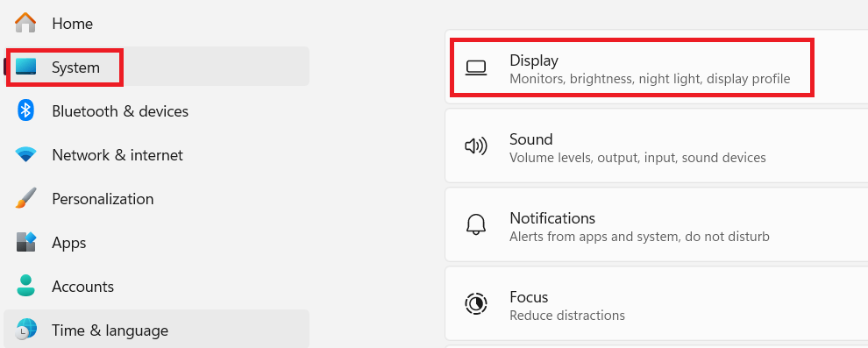
Task: Click the Accounts person icon
Action: pyautogui.click(x=25, y=286)
